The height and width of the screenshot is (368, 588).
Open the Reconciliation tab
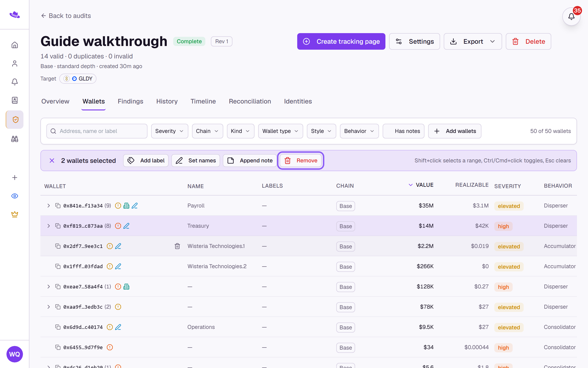250,101
